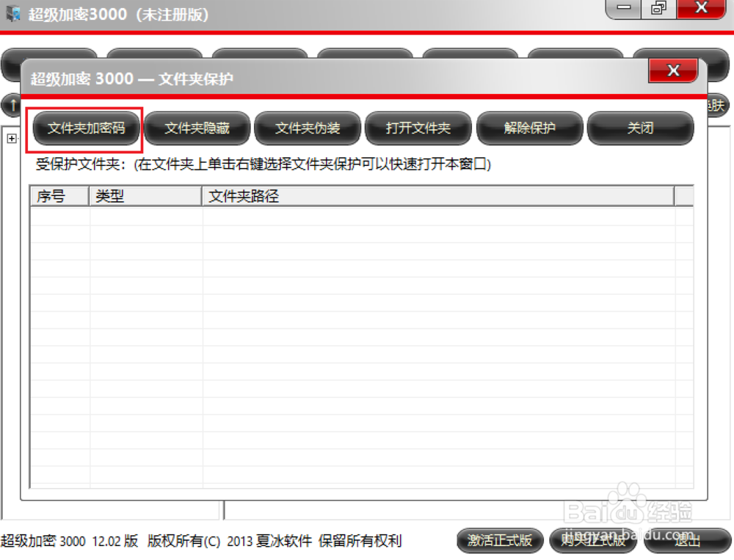Select 解除保护 to remove folder protection
Screen dimensions: 734x560
coord(529,128)
